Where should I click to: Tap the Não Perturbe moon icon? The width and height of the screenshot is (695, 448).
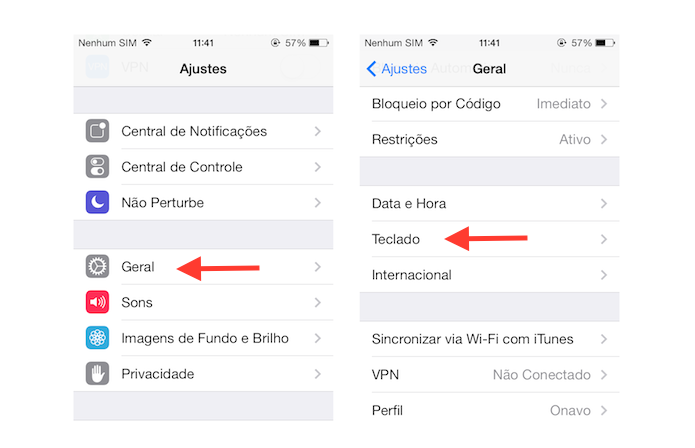(97, 202)
